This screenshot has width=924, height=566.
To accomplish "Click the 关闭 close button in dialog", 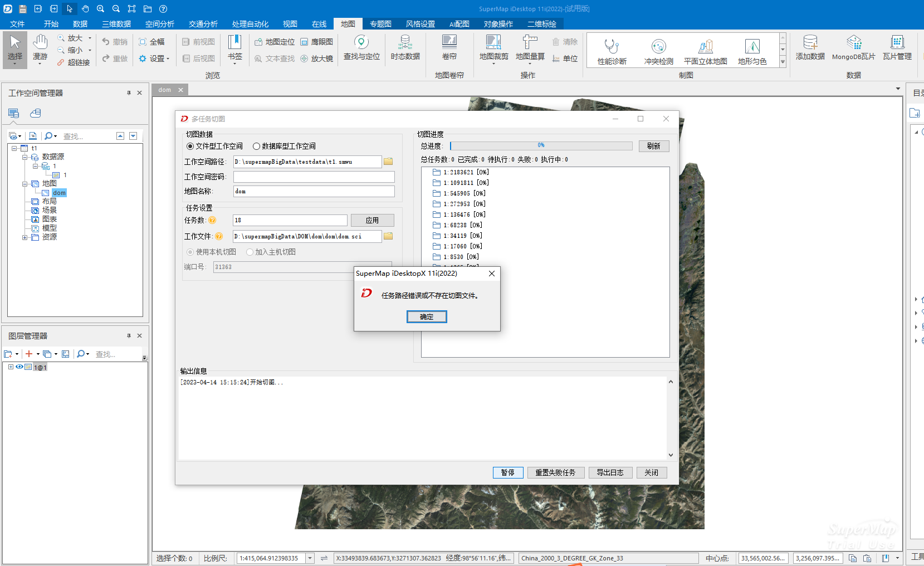I will point(652,472).
